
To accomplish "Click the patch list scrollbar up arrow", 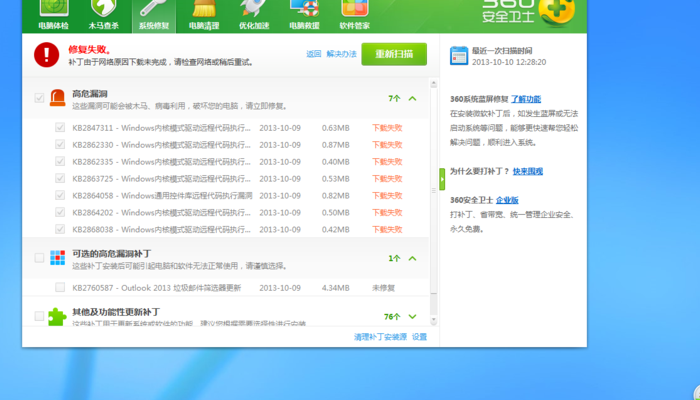I will pos(433,83).
